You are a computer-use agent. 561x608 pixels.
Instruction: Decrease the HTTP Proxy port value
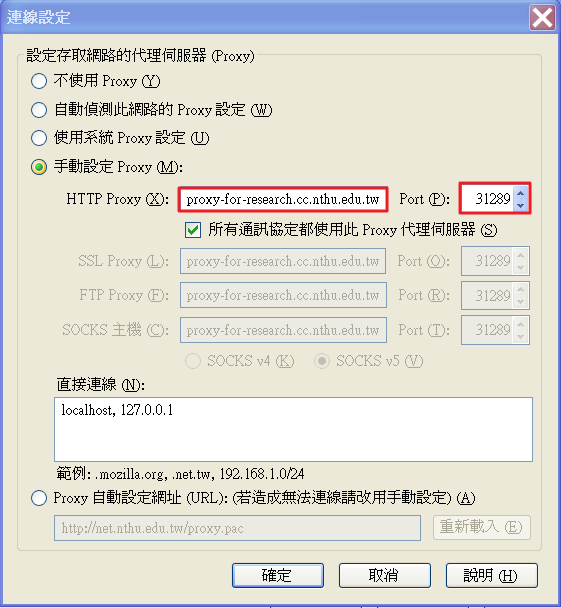520,205
